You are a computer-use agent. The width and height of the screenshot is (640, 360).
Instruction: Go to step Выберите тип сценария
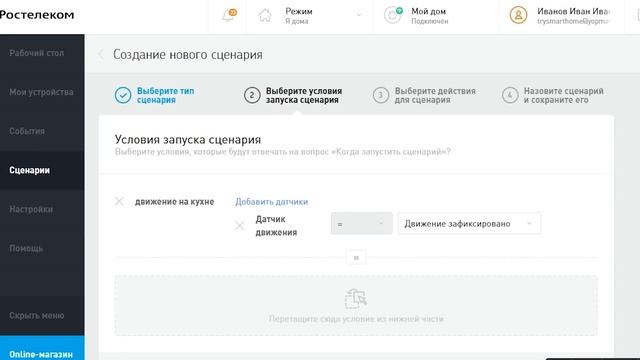[165, 95]
